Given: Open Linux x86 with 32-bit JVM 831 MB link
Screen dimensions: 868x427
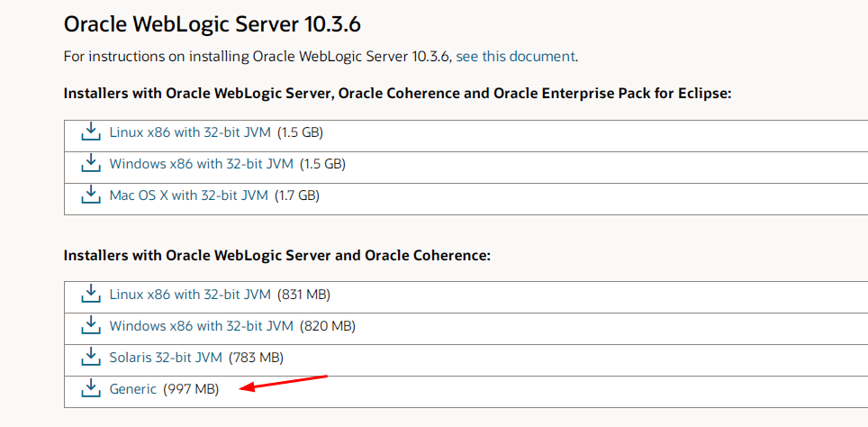Looking at the screenshot, I should pyautogui.click(x=190, y=294).
